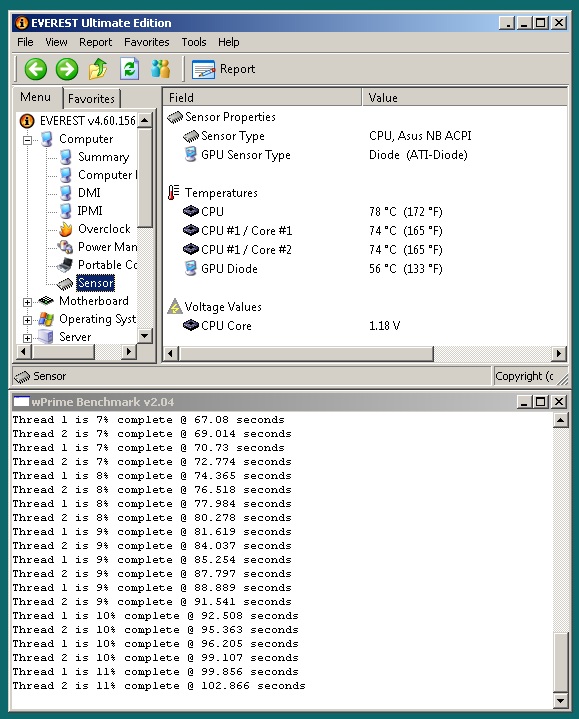This screenshot has width=579, height=719.
Task: Click the Overclock flame icon
Action: tap(66, 229)
